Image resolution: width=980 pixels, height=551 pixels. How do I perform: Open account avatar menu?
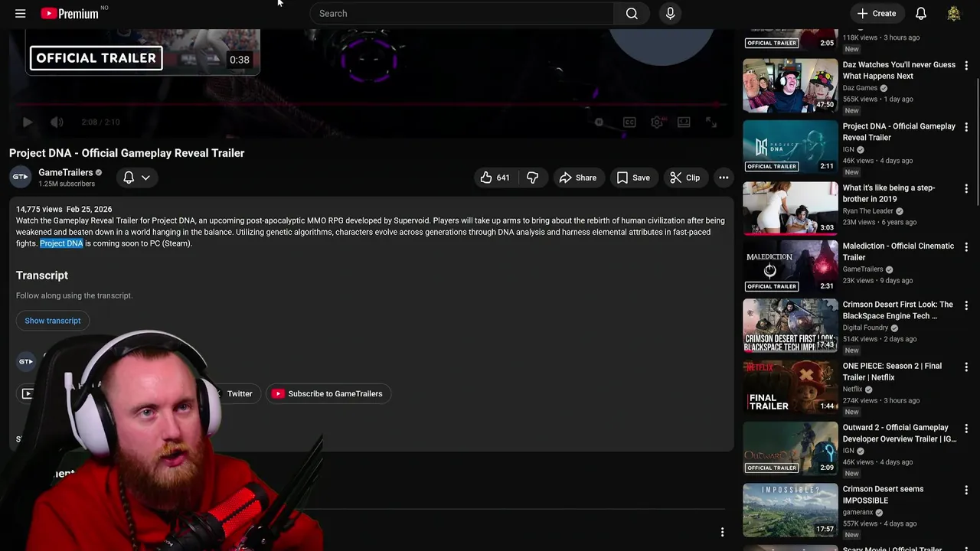[x=954, y=13]
